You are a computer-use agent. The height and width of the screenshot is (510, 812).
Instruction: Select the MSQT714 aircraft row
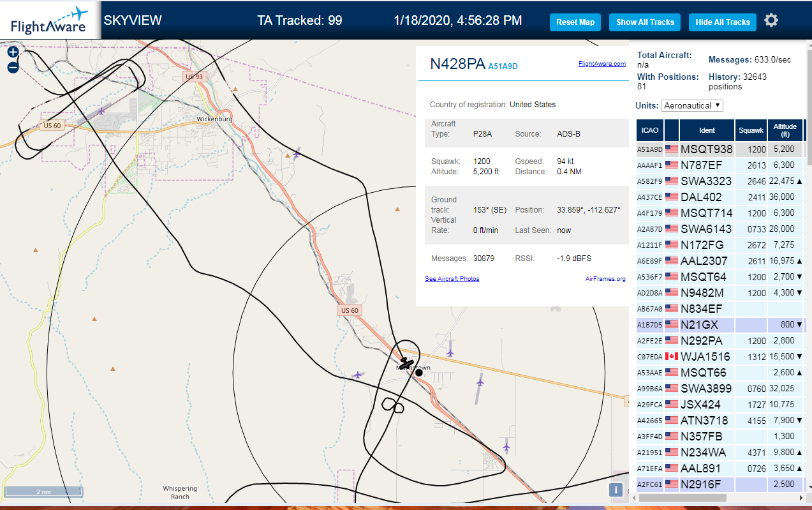720,213
